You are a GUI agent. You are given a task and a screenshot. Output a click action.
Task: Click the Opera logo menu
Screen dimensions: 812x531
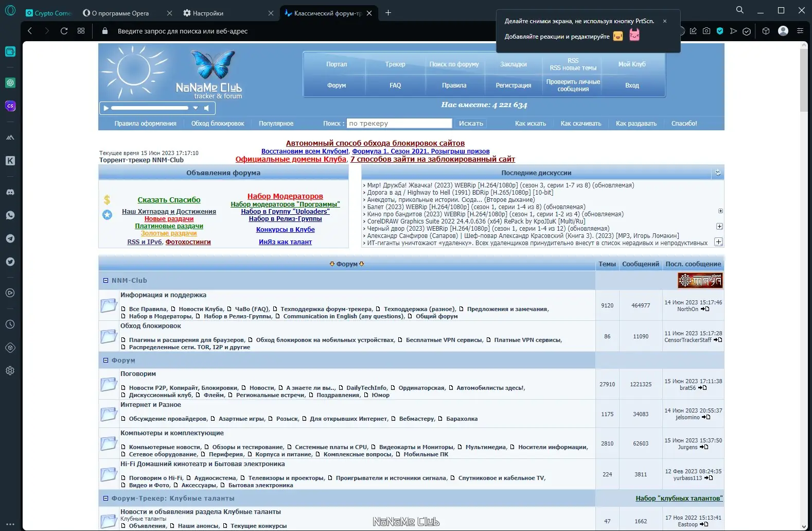point(10,10)
